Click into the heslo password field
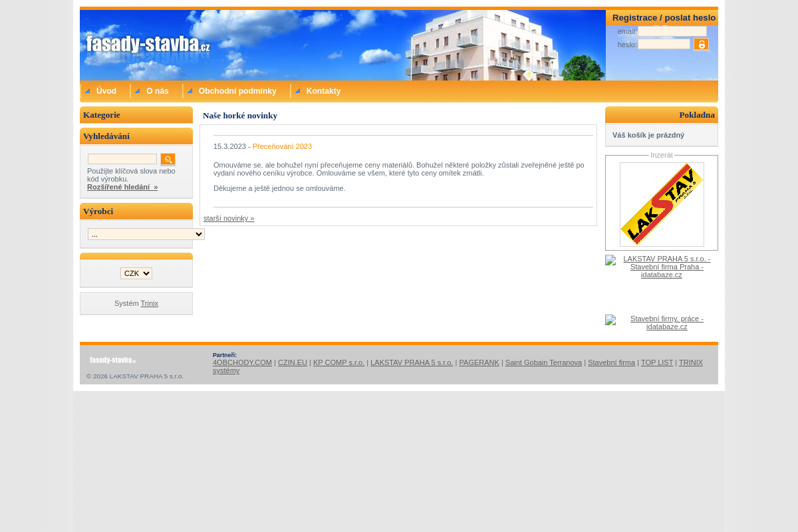 [664, 45]
